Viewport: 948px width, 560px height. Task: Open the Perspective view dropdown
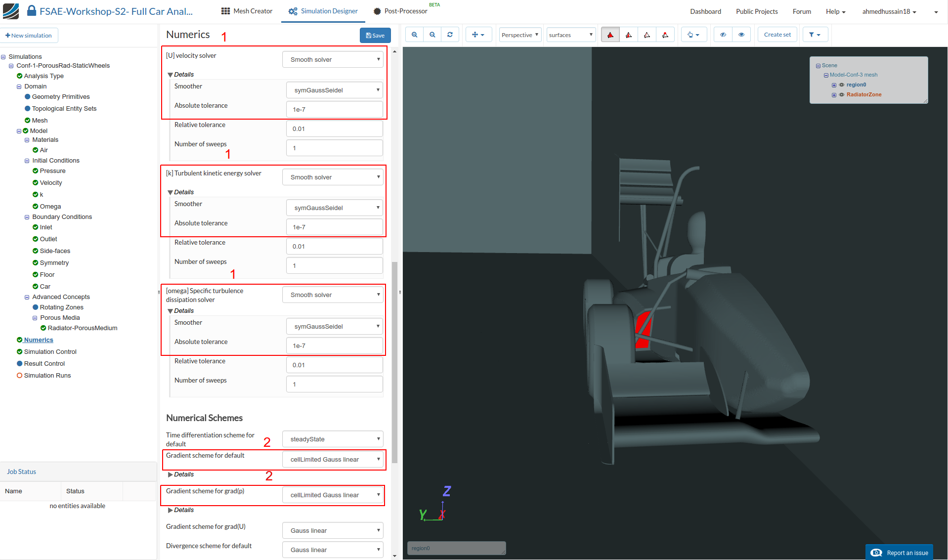(519, 34)
